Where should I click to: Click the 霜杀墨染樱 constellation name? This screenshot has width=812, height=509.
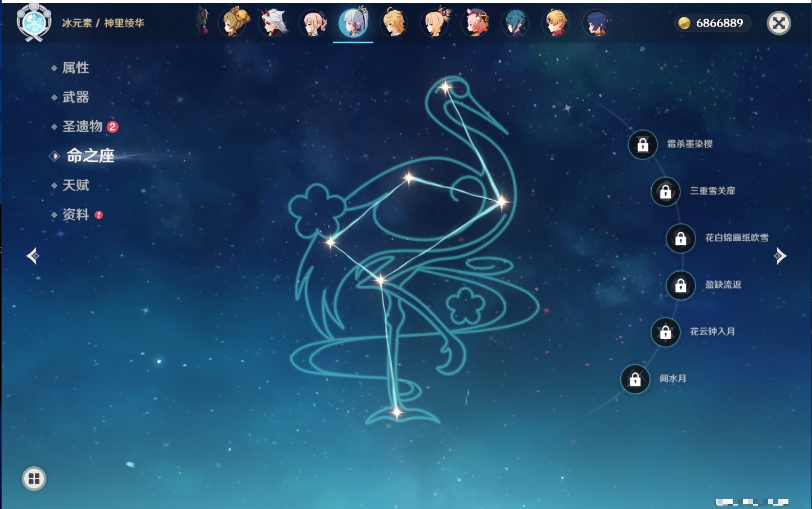click(x=690, y=144)
